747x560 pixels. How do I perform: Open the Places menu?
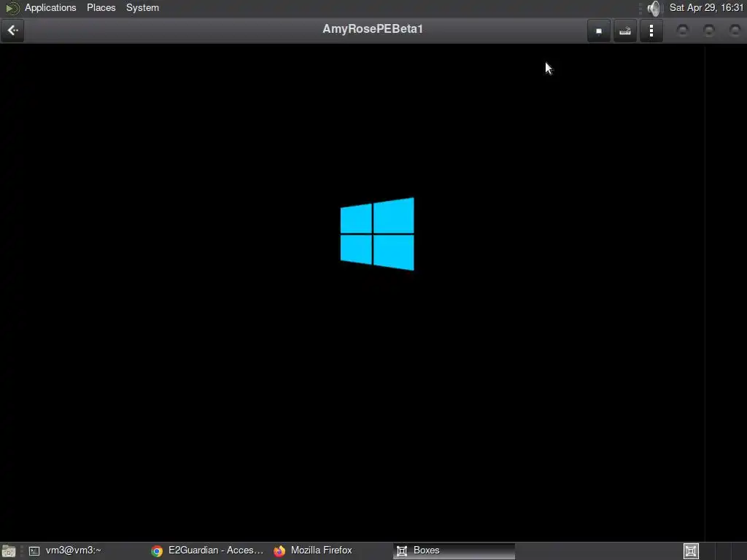(x=101, y=7)
